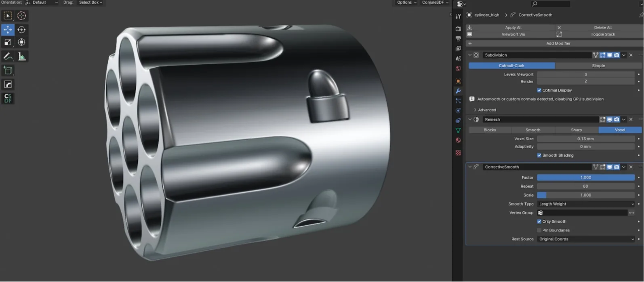Select the Measure tool
Screen dimensions: 644x282
click(x=21, y=57)
